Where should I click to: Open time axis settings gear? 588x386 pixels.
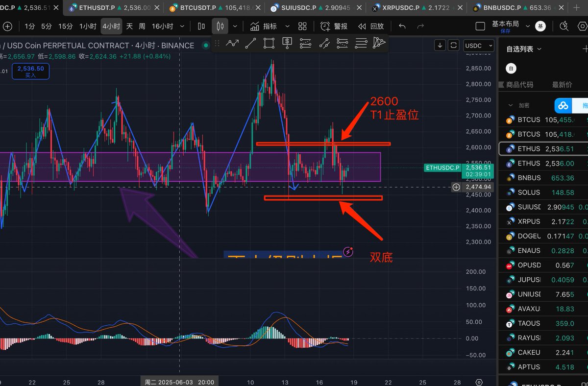coord(479,382)
